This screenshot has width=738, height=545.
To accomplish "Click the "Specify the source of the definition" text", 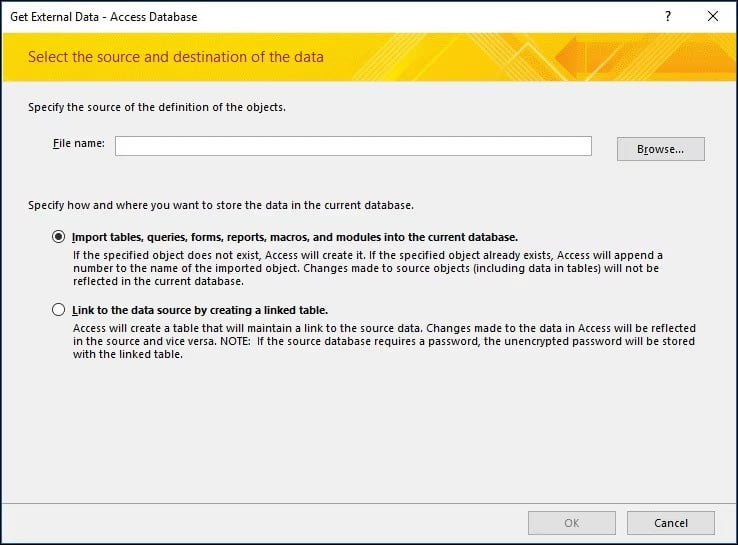I will (157, 107).
